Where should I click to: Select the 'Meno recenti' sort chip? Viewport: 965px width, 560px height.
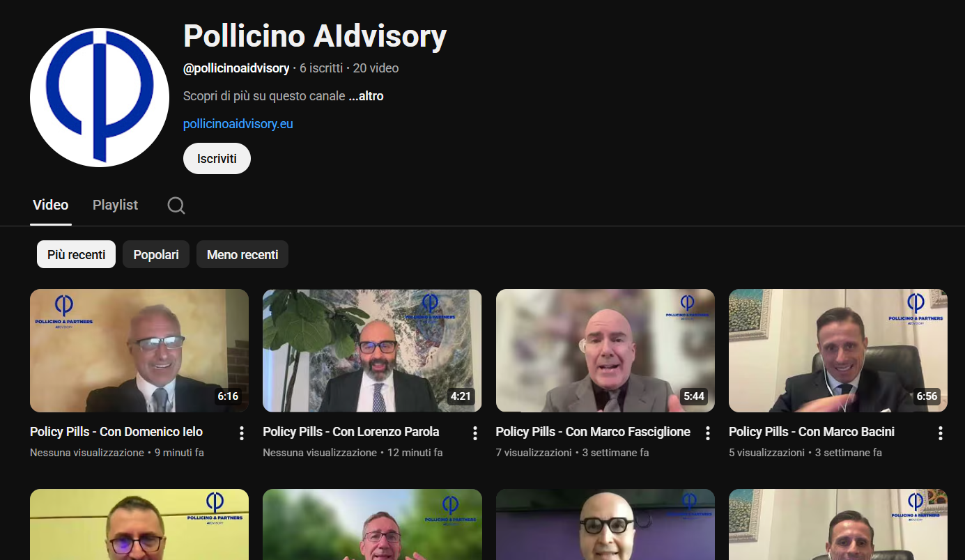point(242,255)
